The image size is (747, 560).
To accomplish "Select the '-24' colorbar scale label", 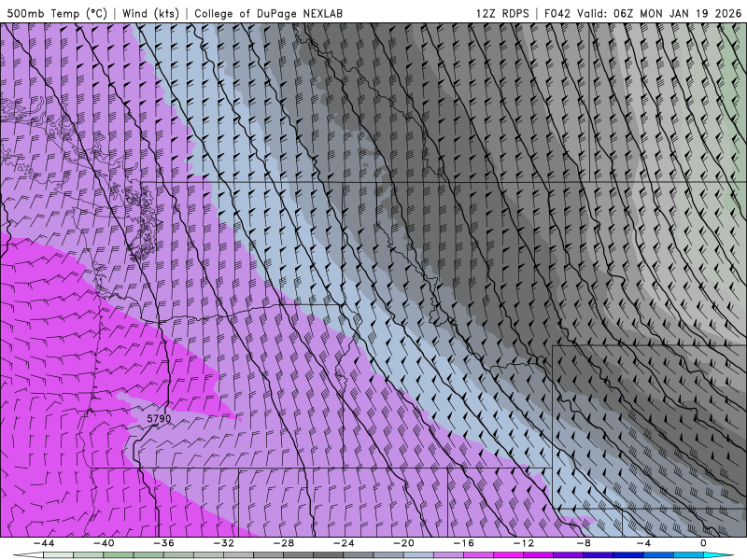I will pos(344,543).
